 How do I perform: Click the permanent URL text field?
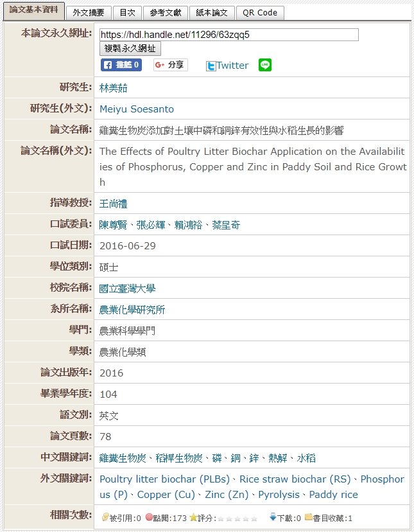(229, 35)
